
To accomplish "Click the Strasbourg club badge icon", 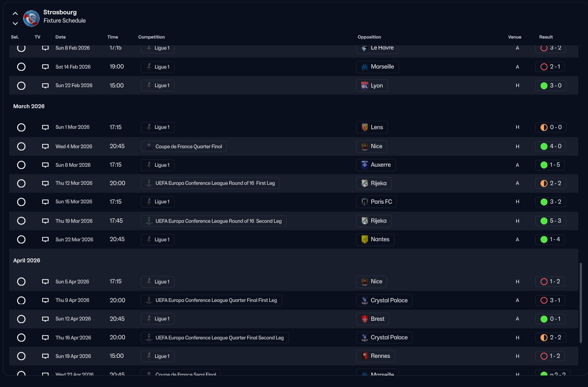I will tap(31, 18).
